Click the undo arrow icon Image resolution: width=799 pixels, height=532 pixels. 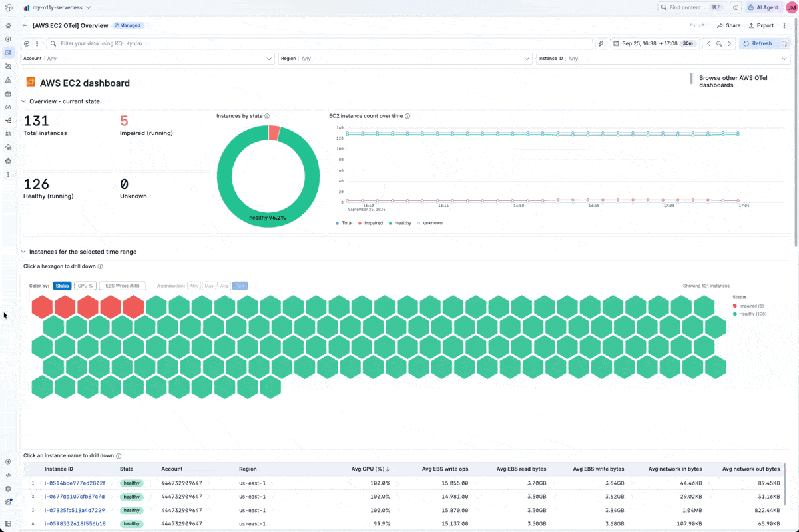(x=692, y=25)
